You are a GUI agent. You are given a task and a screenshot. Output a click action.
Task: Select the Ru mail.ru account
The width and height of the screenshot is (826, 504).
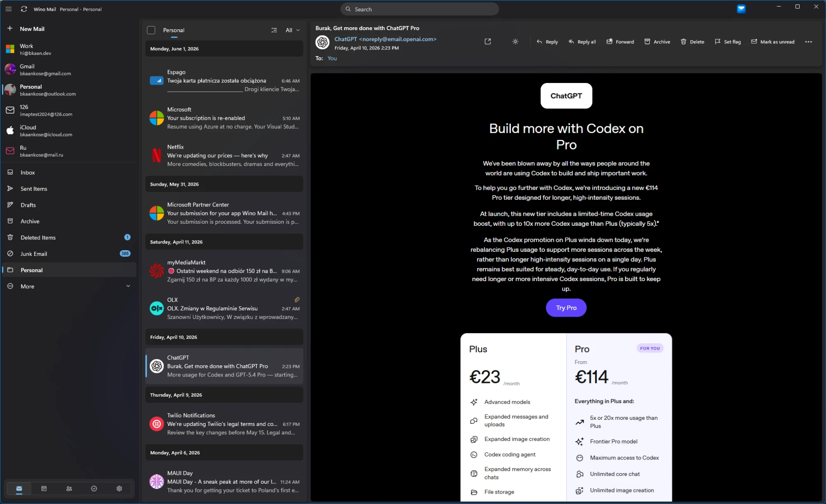coord(69,151)
